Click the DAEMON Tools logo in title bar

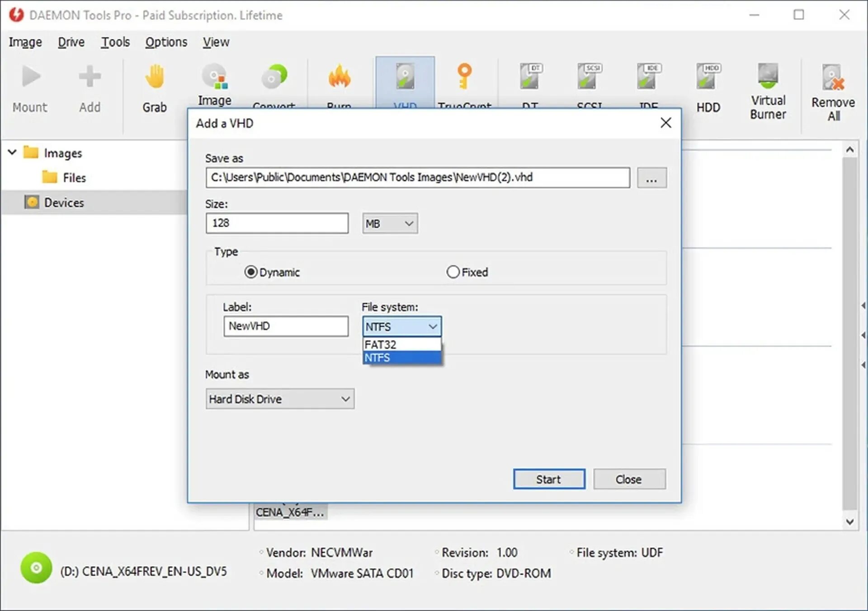pos(16,15)
